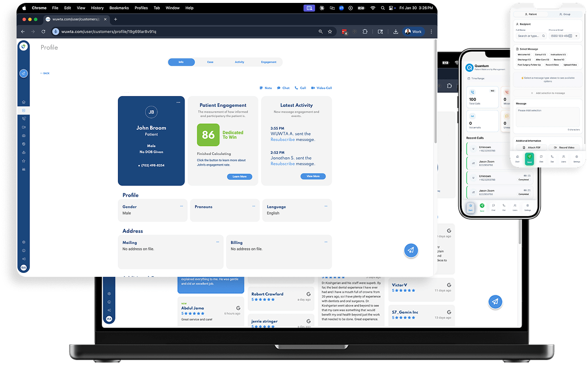Tap Dial in Quantum phone bottom nav
This screenshot has height=372, width=588.
point(504,207)
